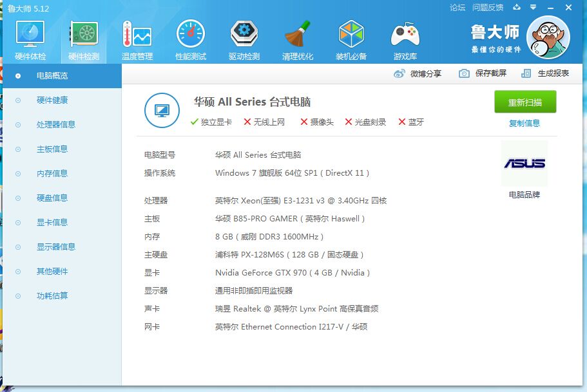Click the 保存截屏 text label
The height and width of the screenshot is (392, 587).
[491, 73]
